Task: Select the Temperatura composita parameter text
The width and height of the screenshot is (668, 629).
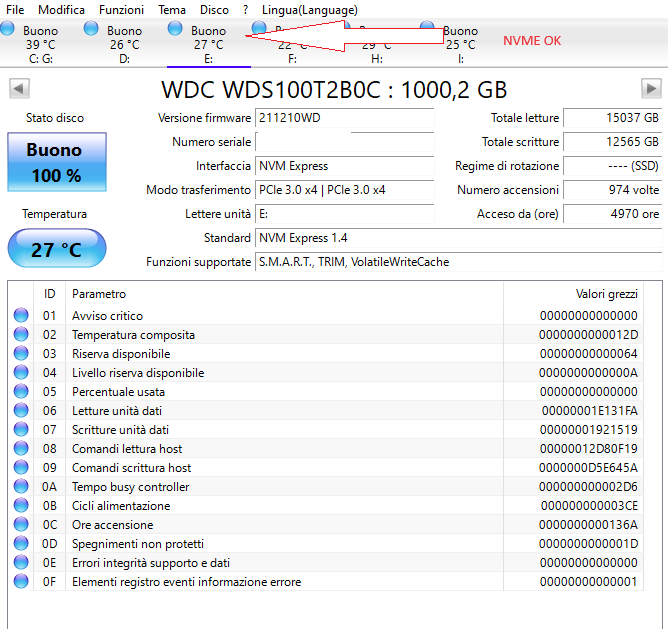Action: [x=133, y=335]
